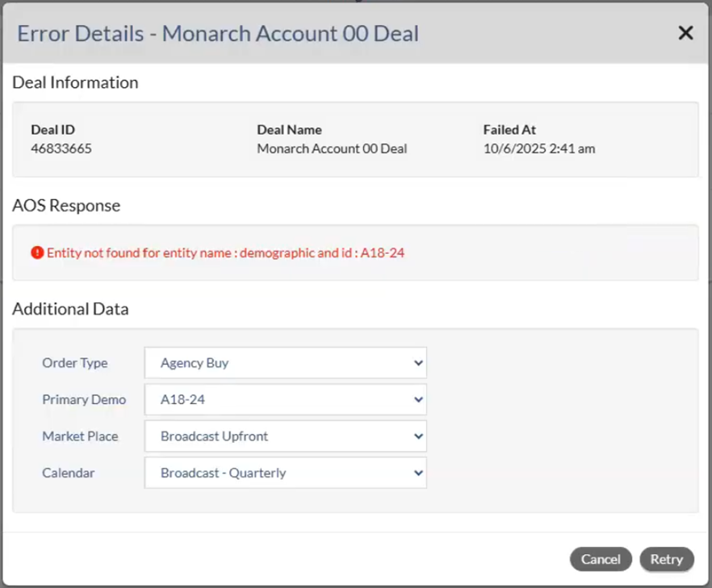
Task: Click the Additional Data heading
Action: 70,309
